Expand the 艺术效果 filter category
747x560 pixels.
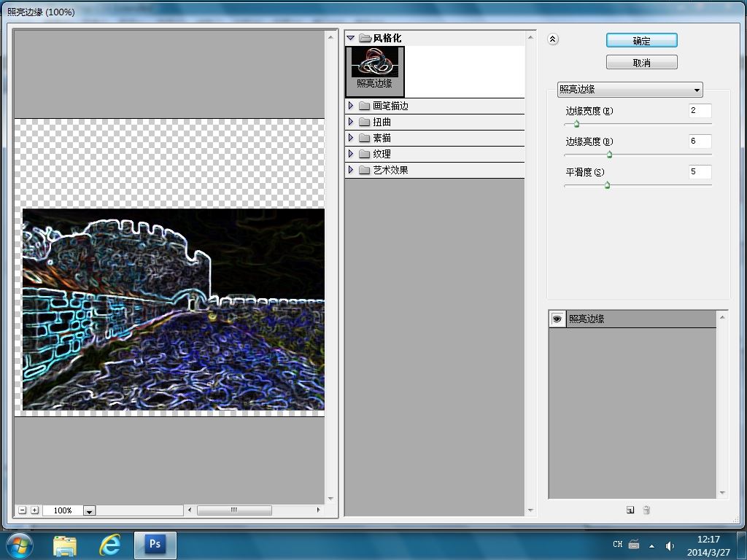point(351,169)
